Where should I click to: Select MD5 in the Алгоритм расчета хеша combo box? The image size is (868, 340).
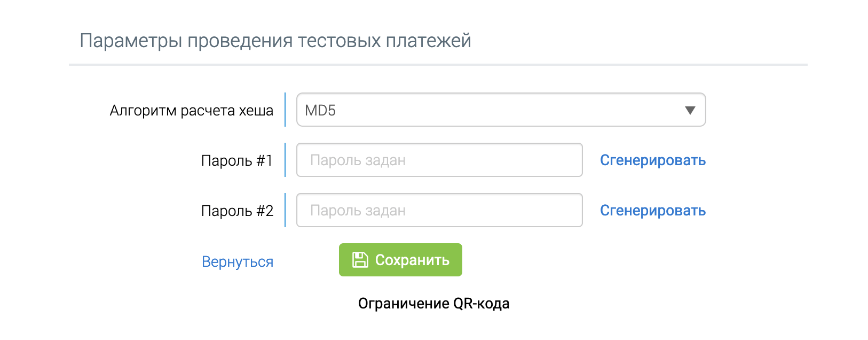501,110
